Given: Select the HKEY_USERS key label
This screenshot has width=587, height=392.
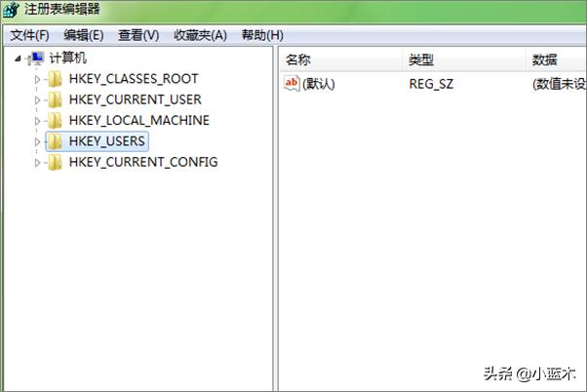Looking at the screenshot, I should click(x=107, y=141).
